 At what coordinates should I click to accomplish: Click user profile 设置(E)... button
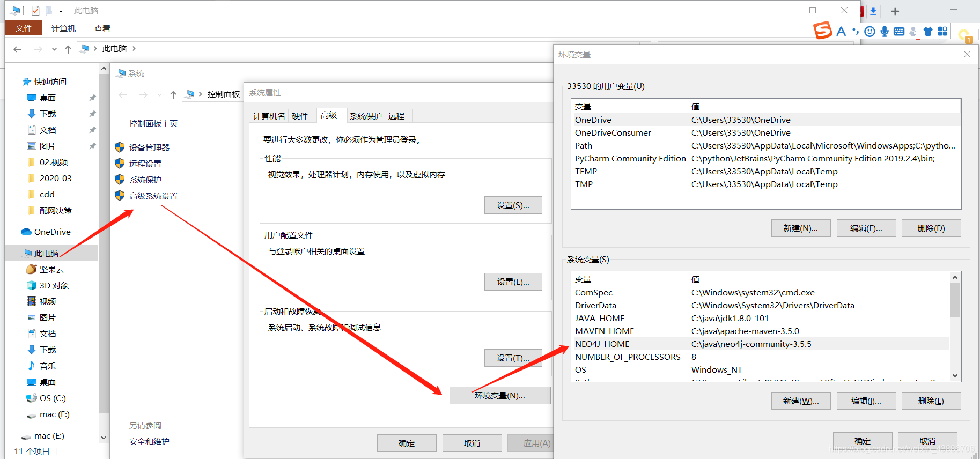point(513,282)
